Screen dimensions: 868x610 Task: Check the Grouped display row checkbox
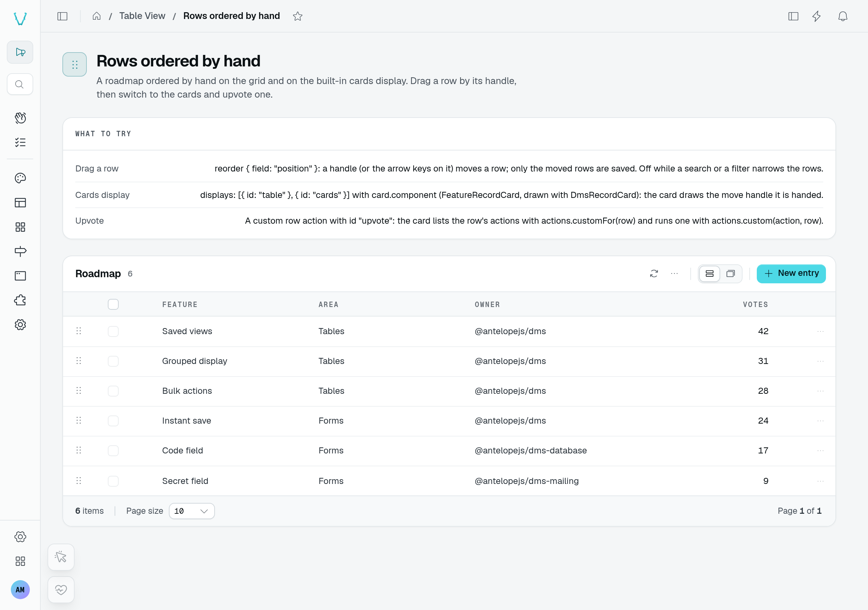point(113,361)
